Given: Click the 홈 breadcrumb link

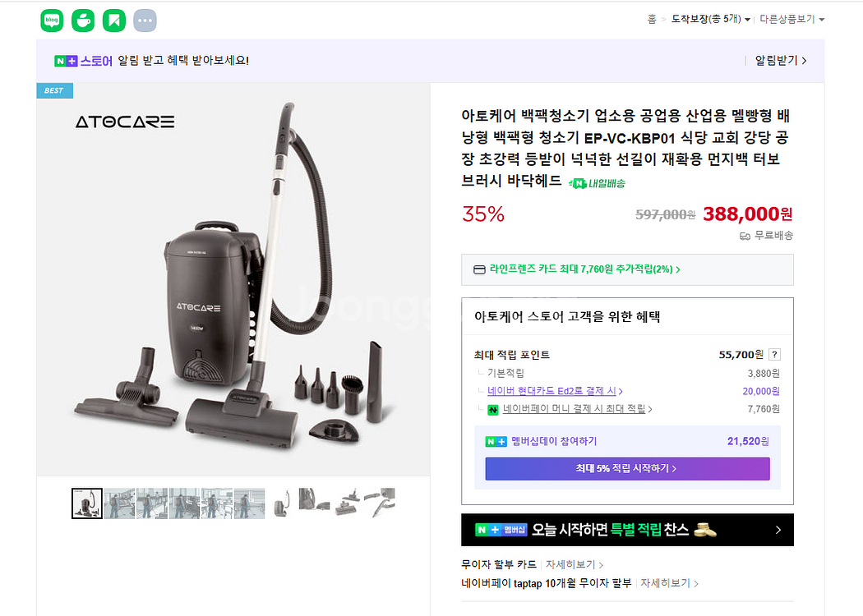Looking at the screenshot, I should (x=652, y=19).
